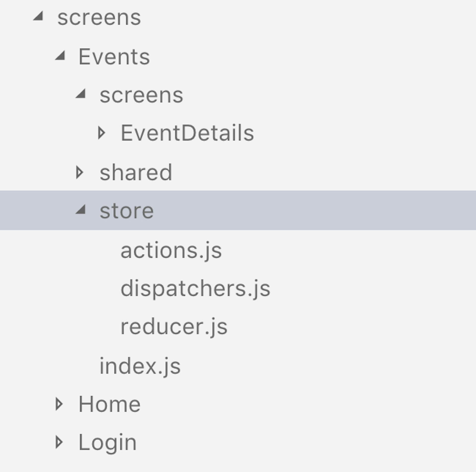Expand the shared folder arrow

pos(80,172)
